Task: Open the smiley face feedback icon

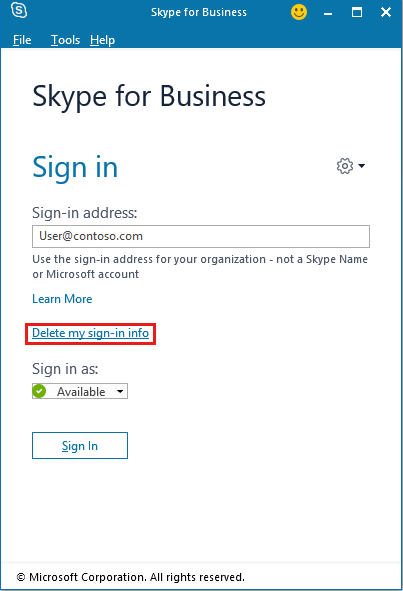Action: 299,12
